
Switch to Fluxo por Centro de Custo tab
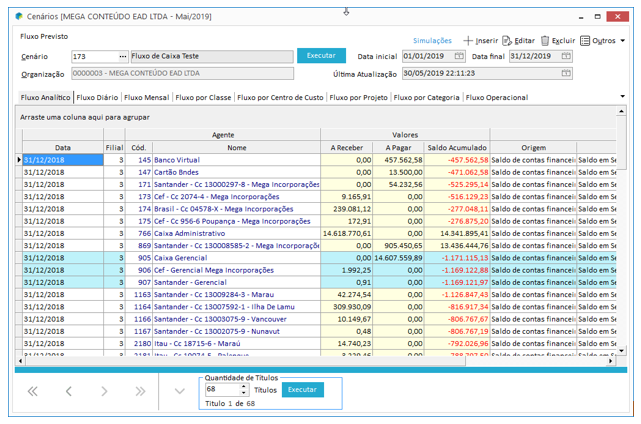[x=281, y=98]
